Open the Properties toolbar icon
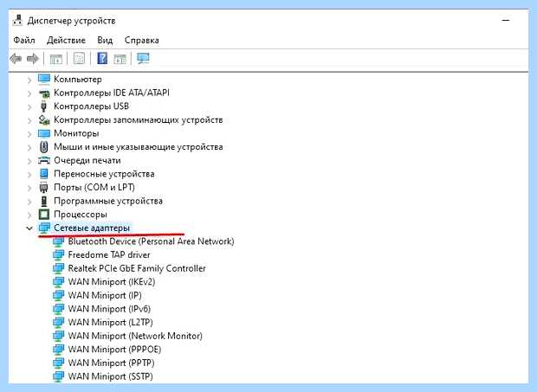The image size is (537, 392). coord(79,59)
